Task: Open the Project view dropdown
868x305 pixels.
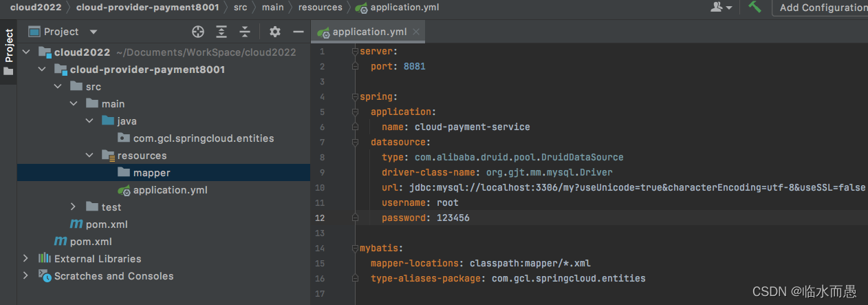Action: tap(94, 32)
